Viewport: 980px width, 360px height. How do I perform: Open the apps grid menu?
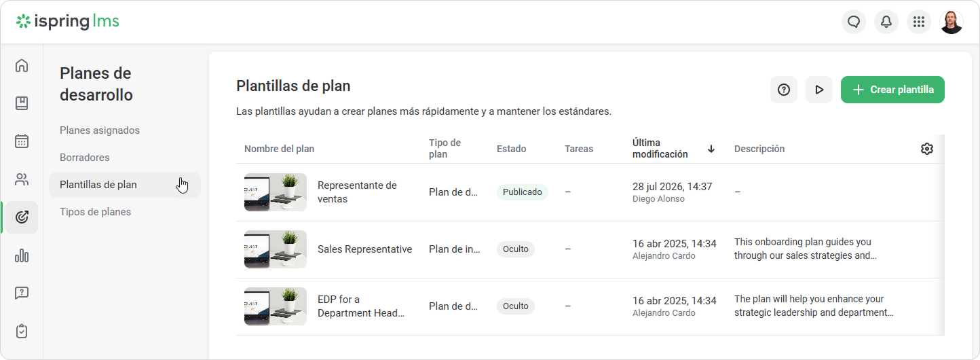pyautogui.click(x=919, y=22)
